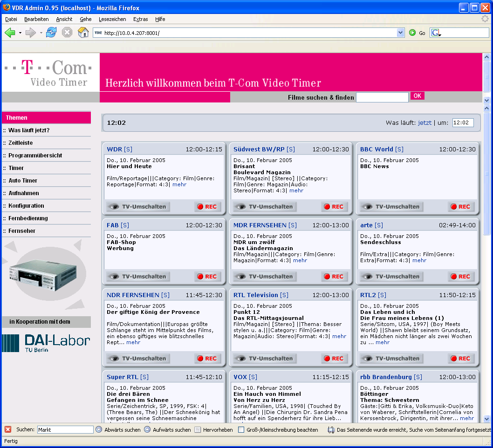Open the Back button history dropdown
Viewport: 493px width, 448px height.
tap(20, 33)
